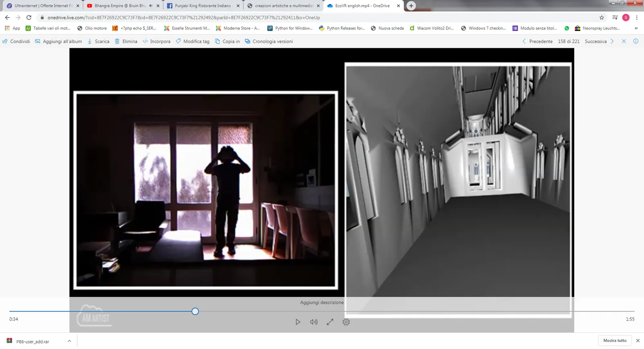Image resolution: width=644 pixels, height=349 pixels.
Task: Open Olio motore bookmark
Action: click(92, 28)
